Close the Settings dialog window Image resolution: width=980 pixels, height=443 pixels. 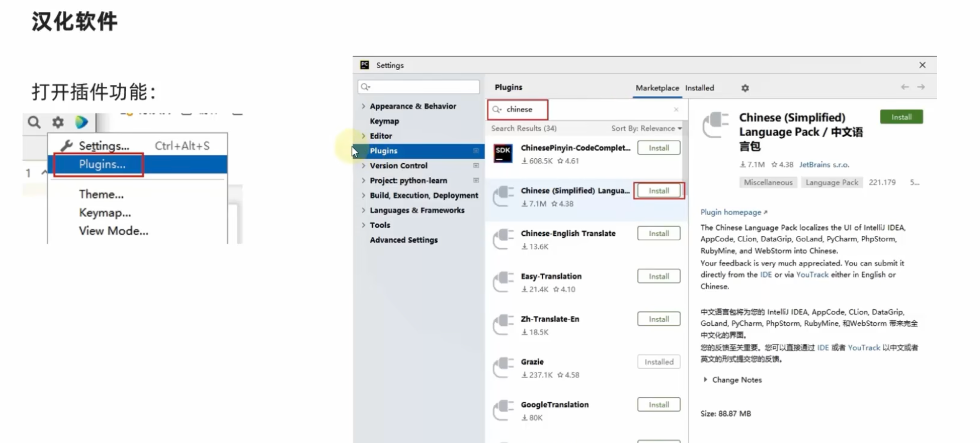(922, 65)
